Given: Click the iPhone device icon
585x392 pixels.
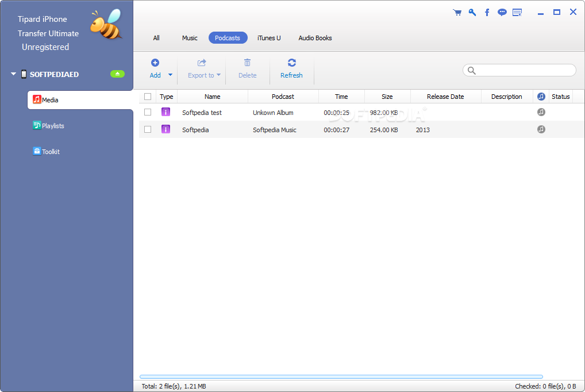Looking at the screenshot, I should pos(24,74).
